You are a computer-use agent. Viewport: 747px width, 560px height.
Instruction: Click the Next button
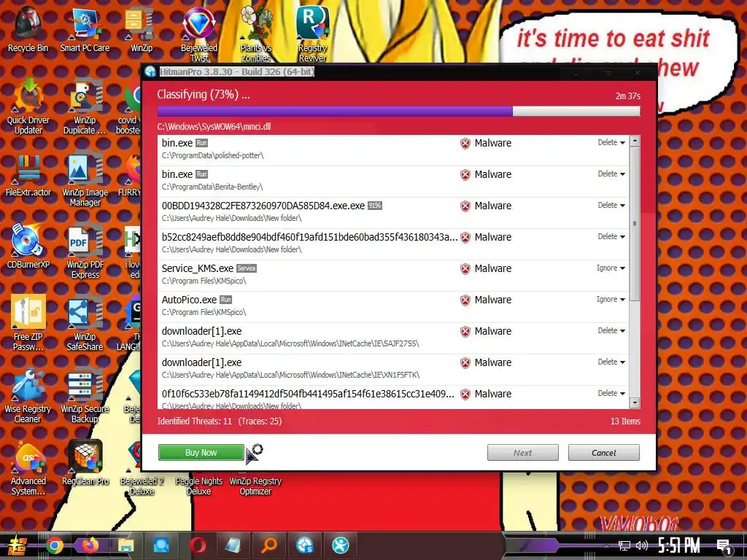[x=522, y=453]
